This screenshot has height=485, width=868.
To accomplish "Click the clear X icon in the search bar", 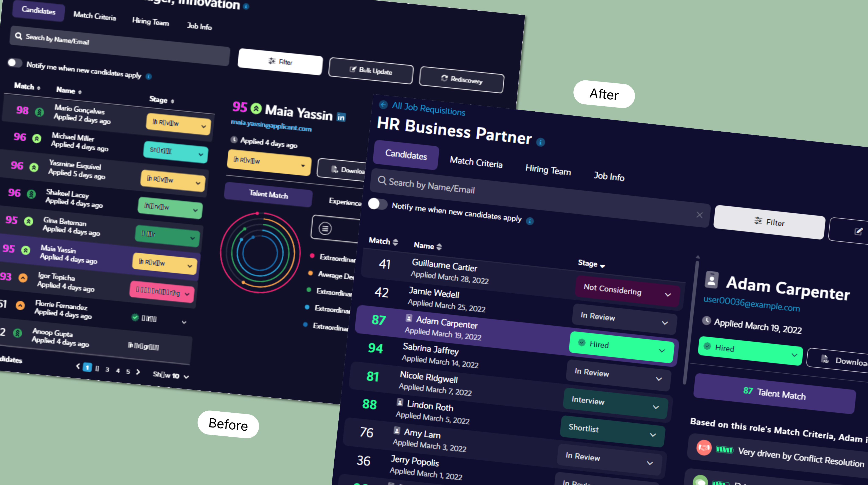I will (x=700, y=215).
